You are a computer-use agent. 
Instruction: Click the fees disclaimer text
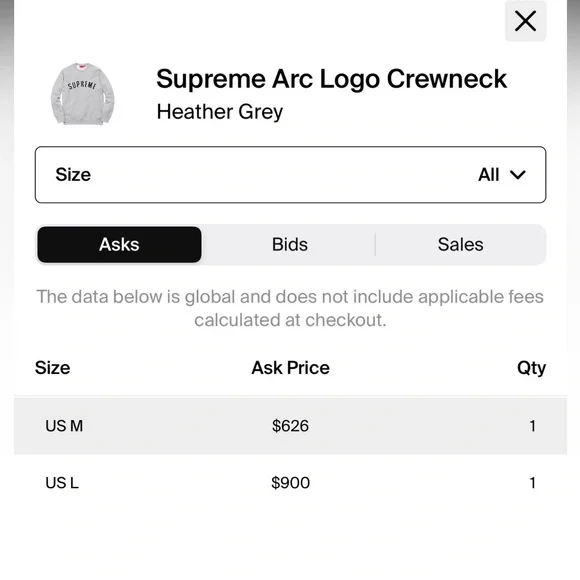290,308
